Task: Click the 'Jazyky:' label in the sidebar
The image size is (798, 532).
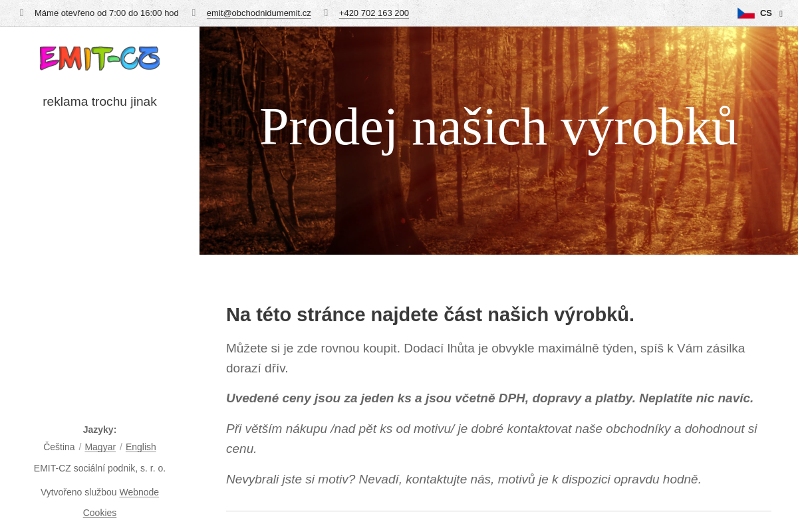Action: click(x=99, y=430)
